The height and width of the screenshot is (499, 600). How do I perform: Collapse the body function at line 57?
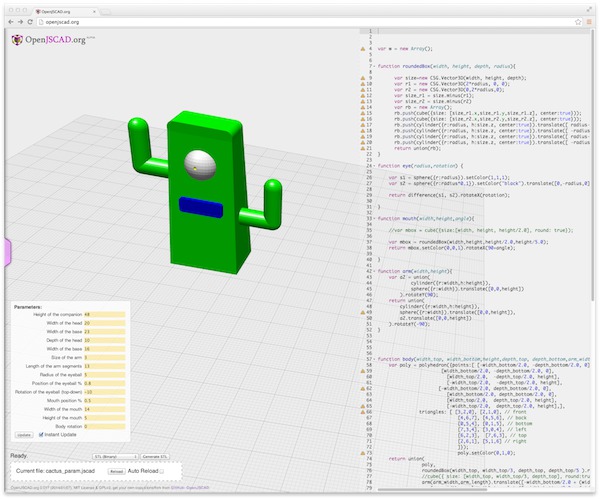[374, 359]
